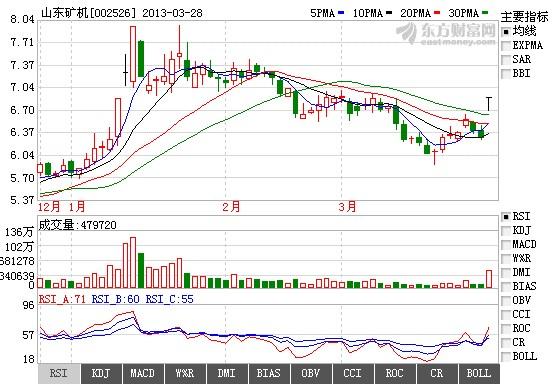
Task: Open the MACD bottom tab
Action: click(x=143, y=374)
